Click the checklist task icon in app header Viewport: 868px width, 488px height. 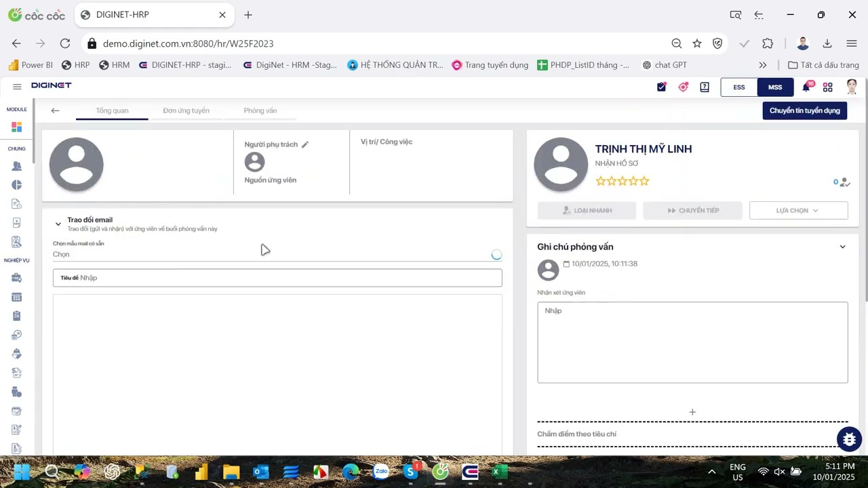tap(662, 87)
